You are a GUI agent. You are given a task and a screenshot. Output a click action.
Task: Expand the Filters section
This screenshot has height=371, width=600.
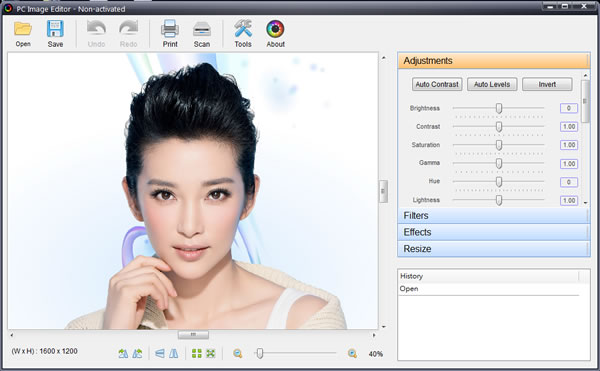(x=494, y=216)
